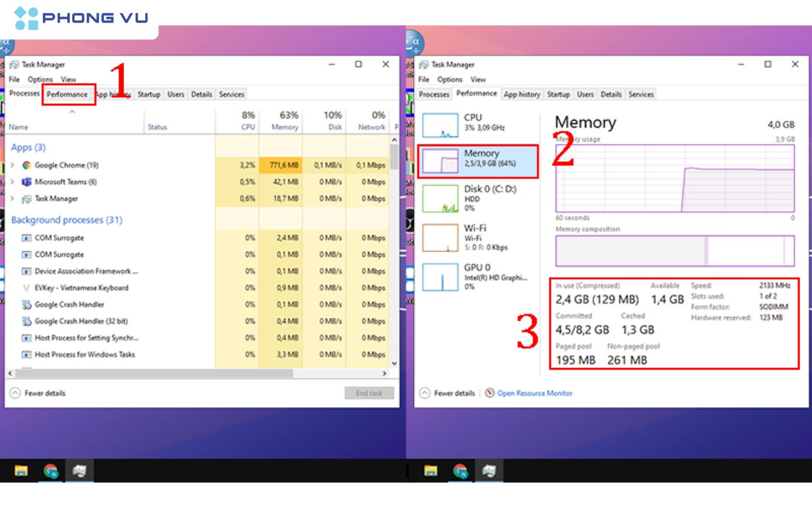This screenshot has height=508, width=812.
Task: Open the View menu in left Task Manager
Action: [x=68, y=80]
